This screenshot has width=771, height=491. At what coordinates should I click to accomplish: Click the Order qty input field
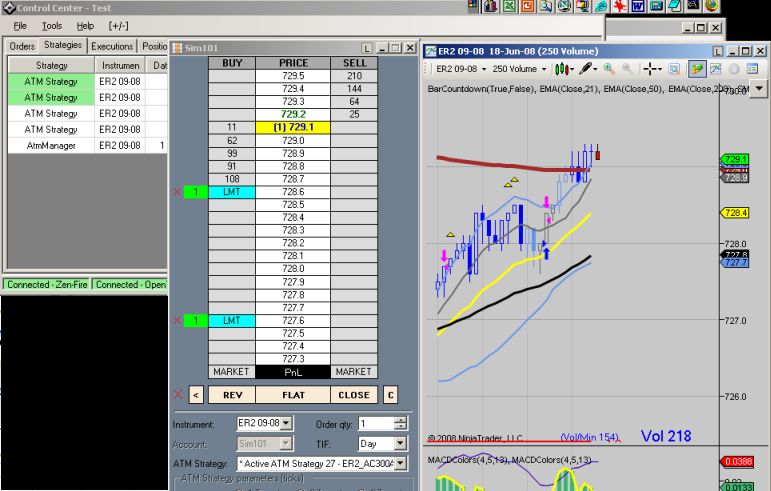pos(377,423)
